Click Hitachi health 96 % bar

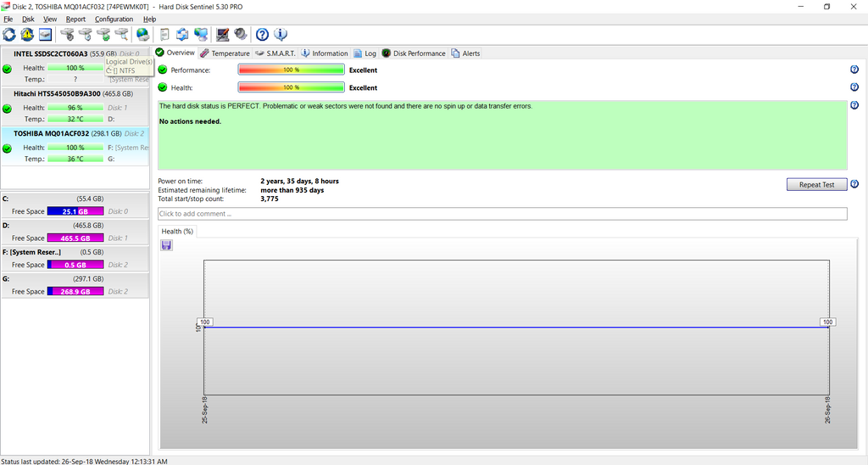[x=75, y=108]
